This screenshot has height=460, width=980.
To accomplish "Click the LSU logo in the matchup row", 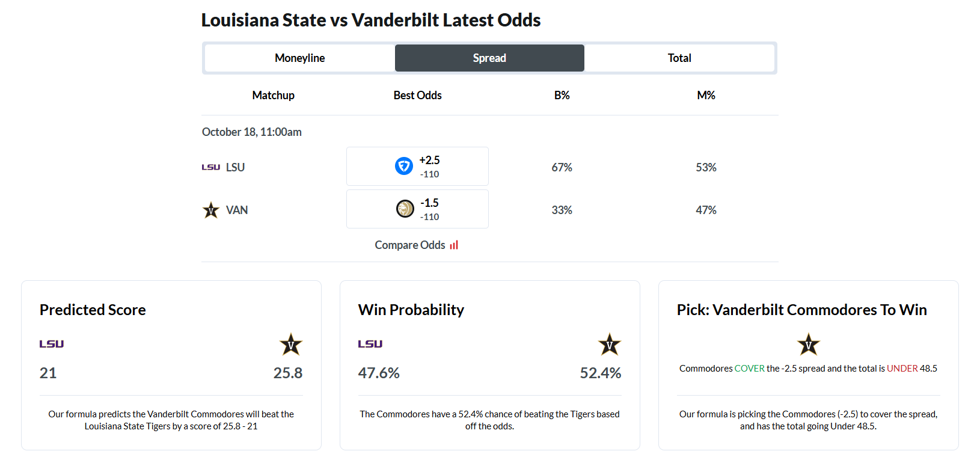I will (x=210, y=167).
